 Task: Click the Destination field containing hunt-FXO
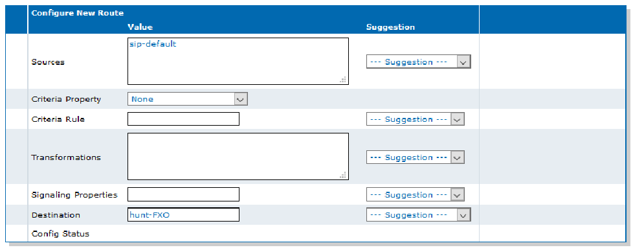pyautogui.click(x=183, y=214)
